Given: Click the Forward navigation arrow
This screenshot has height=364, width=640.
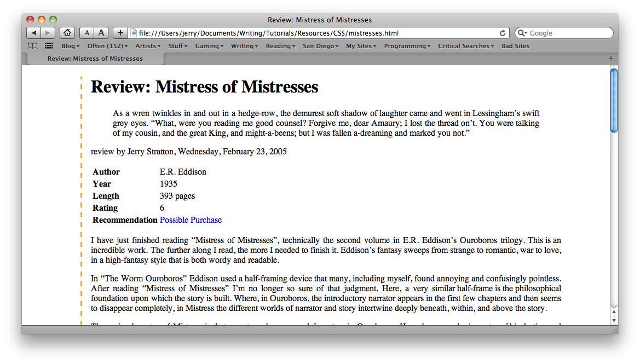Looking at the screenshot, I should pos(48,33).
